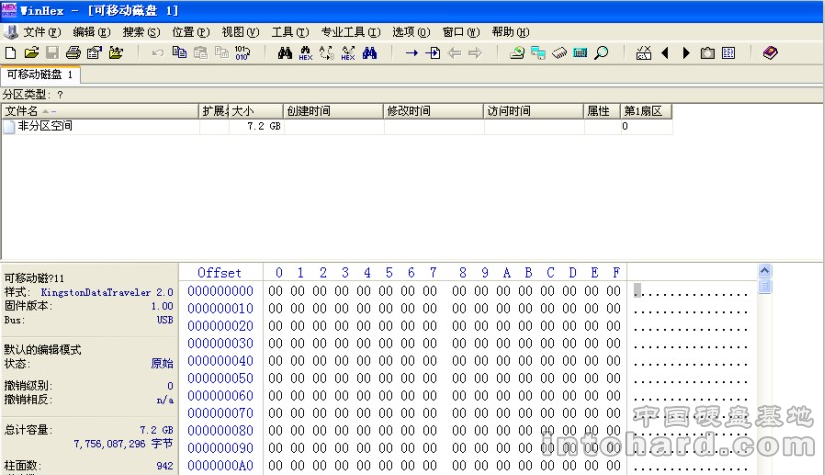This screenshot has width=825, height=475.
Task: Sort by the 修改时间 column header
Action: (x=434, y=111)
